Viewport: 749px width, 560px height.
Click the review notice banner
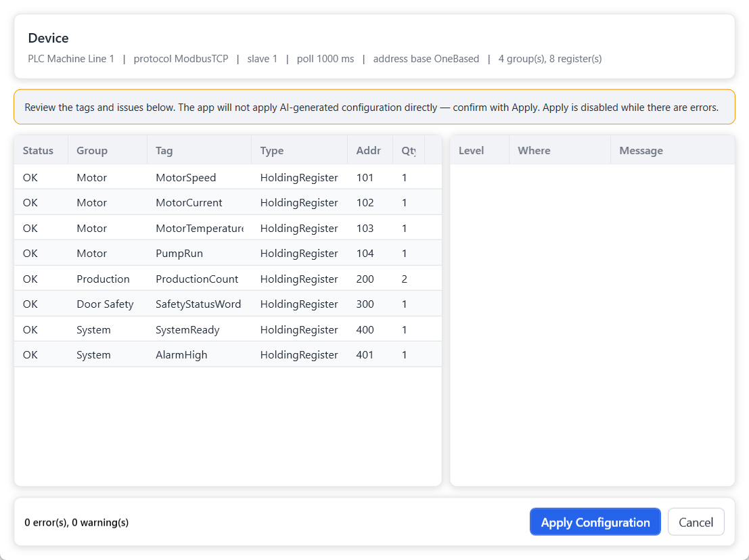(375, 107)
